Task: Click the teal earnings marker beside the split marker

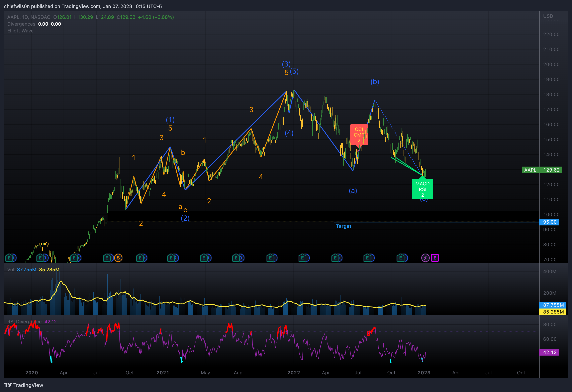Action: [x=107, y=258]
